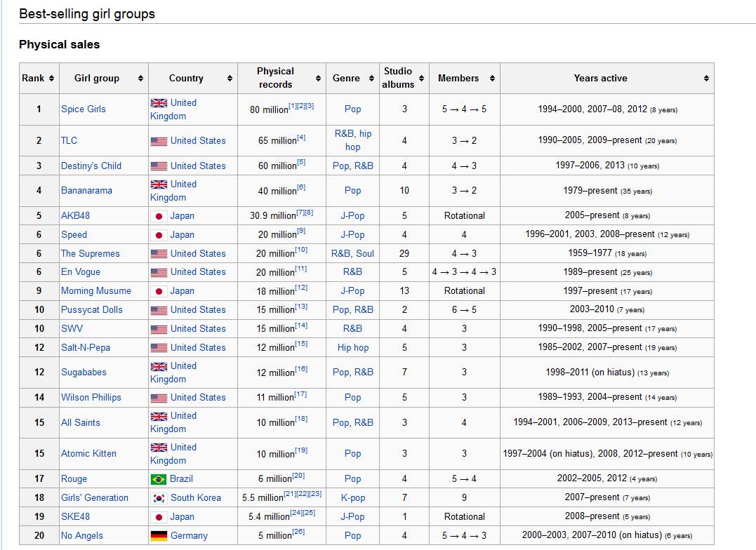Open the SWV group link
Viewport: 756px width, 550px height.
point(72,329)
